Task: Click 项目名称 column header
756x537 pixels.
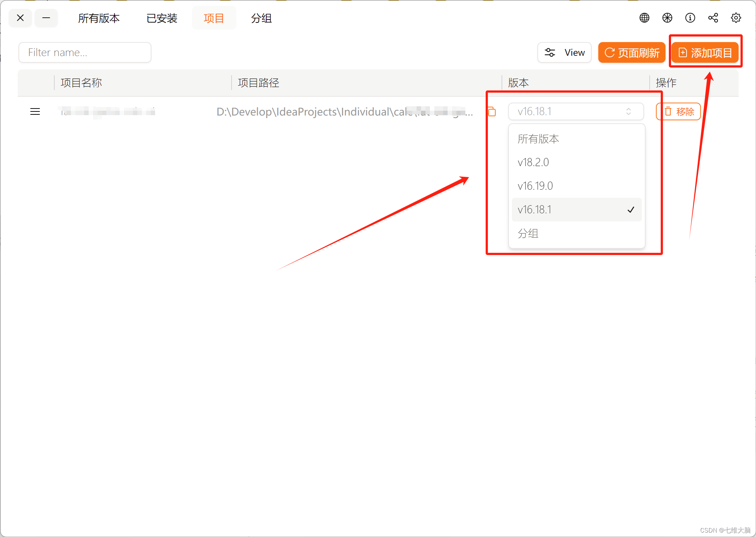Action: 81,83
